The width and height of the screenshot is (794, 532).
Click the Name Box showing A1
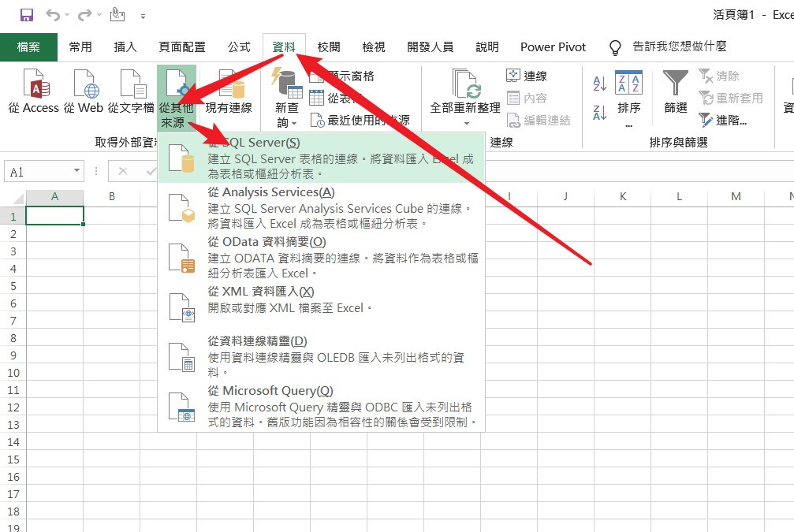coord(38,172)
